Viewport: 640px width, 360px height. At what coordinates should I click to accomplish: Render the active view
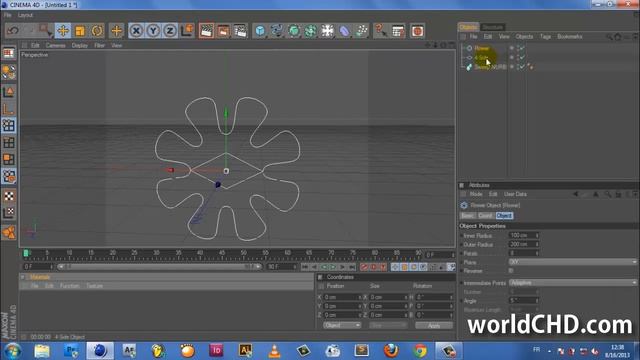[x=207, y=31]
